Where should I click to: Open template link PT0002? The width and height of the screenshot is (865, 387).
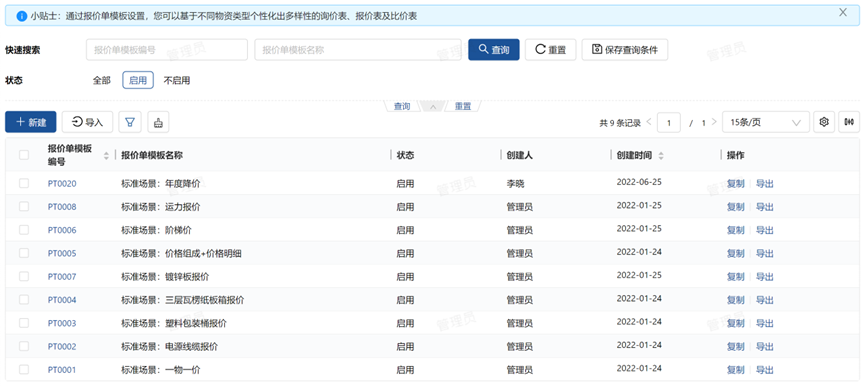tap(62, 346)
